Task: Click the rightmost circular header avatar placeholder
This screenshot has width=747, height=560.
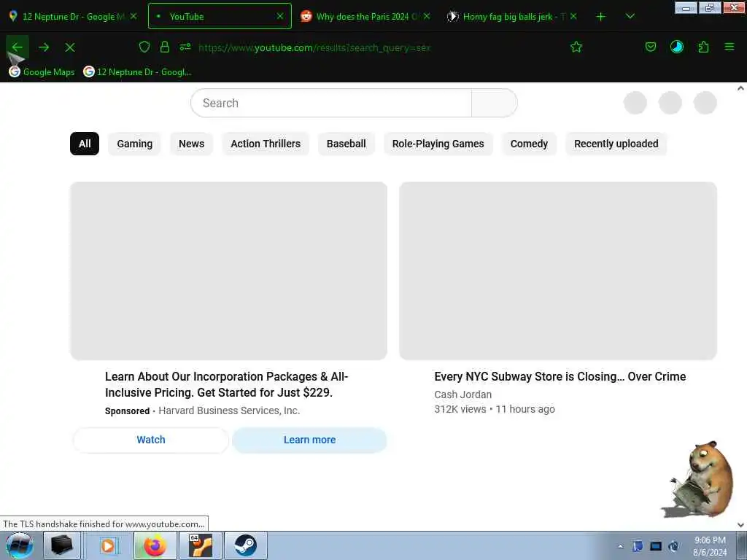Action: point(705,103)
